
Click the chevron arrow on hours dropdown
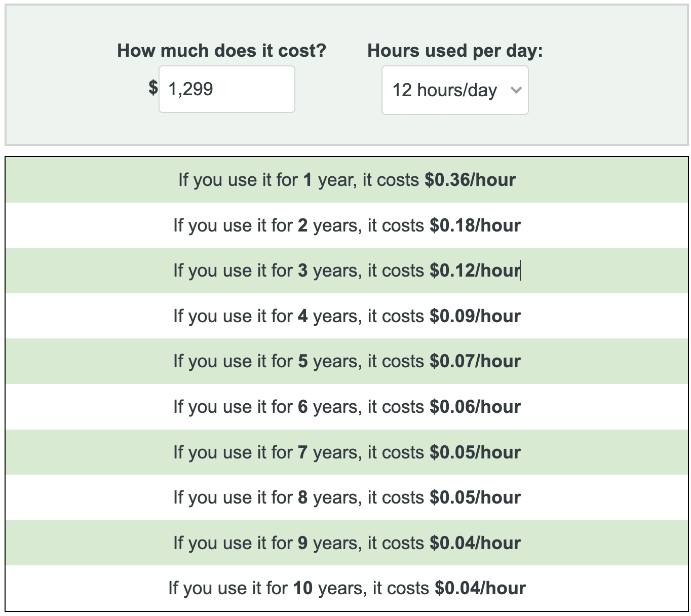pyautogui.click(x=516, y=90)
